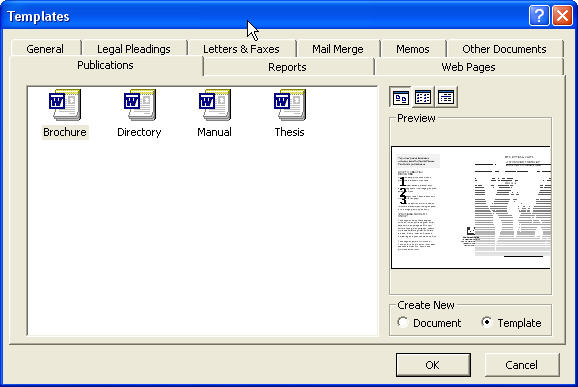Open the Memos tab
578x387 pixels.
412,49
